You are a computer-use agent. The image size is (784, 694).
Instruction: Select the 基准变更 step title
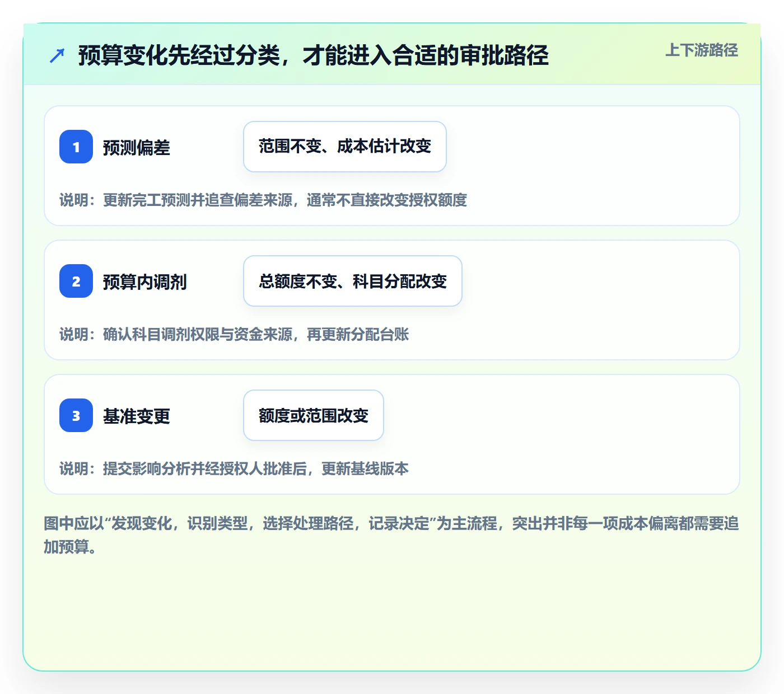coord(137,416)
